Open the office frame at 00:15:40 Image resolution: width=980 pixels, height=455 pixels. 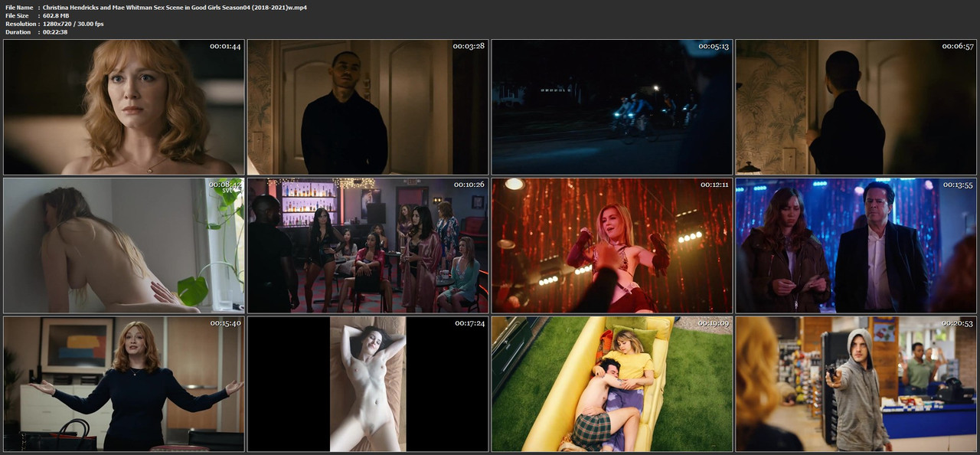click(124, 385)
